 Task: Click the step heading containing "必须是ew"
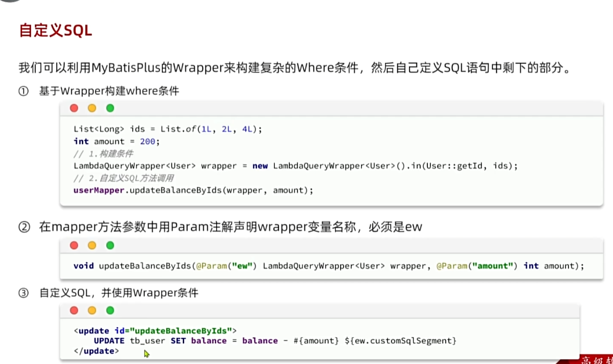231,227
